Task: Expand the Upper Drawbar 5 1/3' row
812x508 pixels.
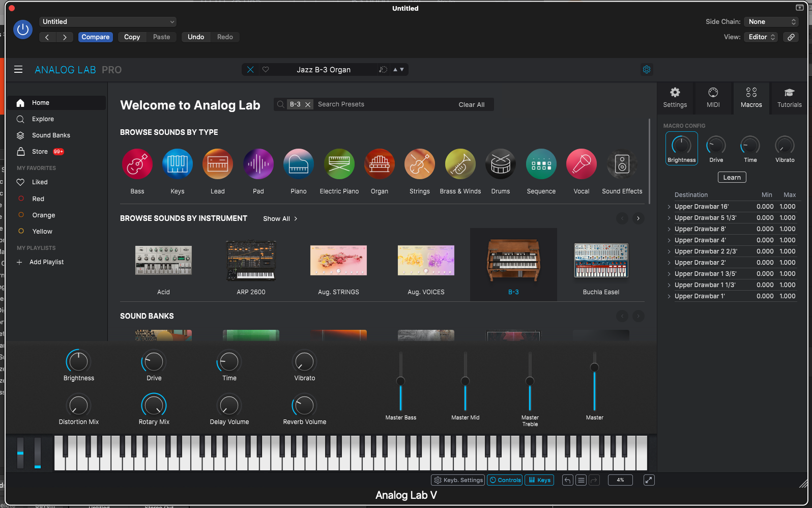Action: coord(669,218)
